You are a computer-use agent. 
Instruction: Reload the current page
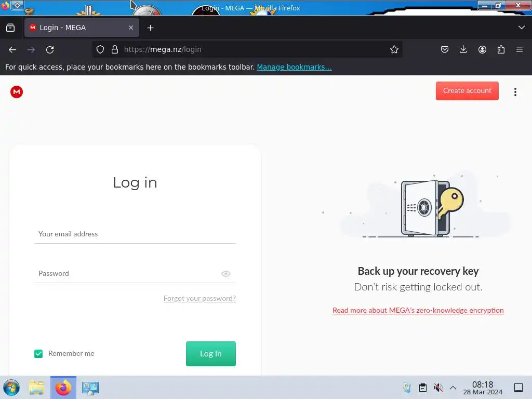(x=50, y=49)
